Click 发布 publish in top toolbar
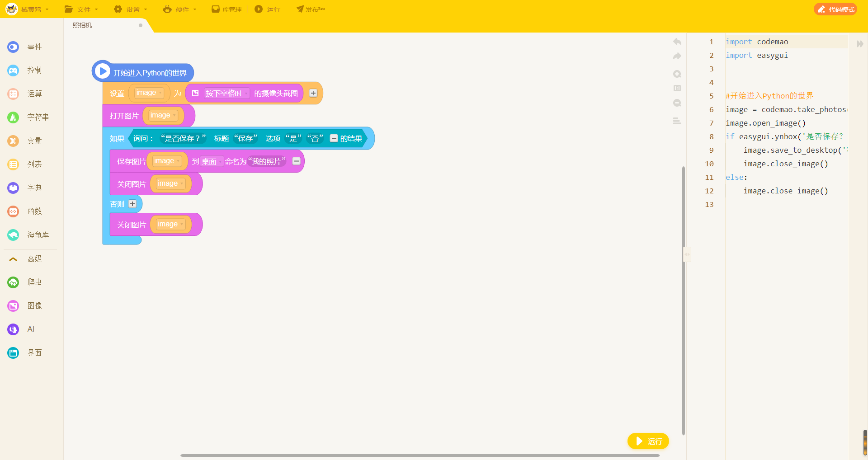Screen dimensions: 868x460 [x=311, y=9]
